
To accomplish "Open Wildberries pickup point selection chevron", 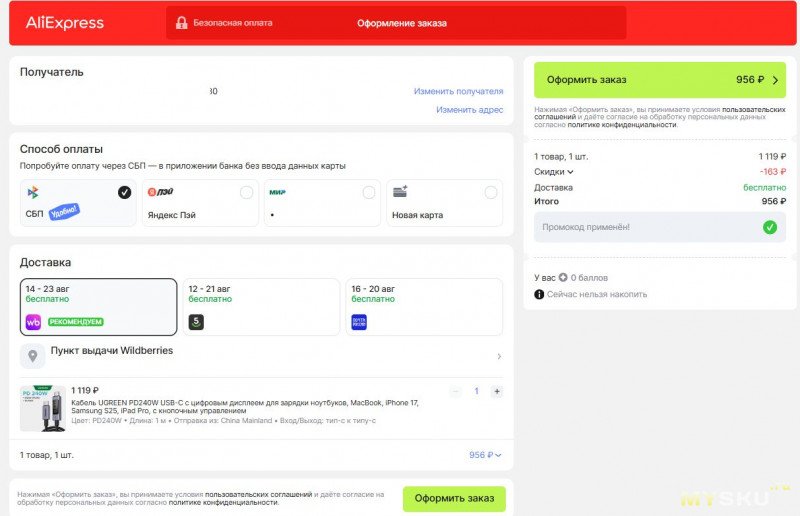I will pyautogui.click(x=499, y=356).
